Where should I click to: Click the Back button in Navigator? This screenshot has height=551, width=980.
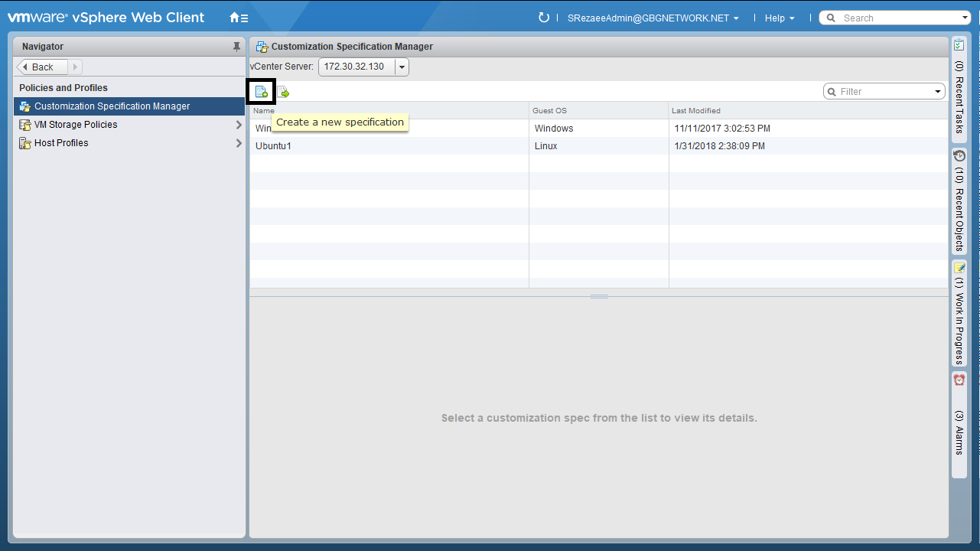[42, 67]
